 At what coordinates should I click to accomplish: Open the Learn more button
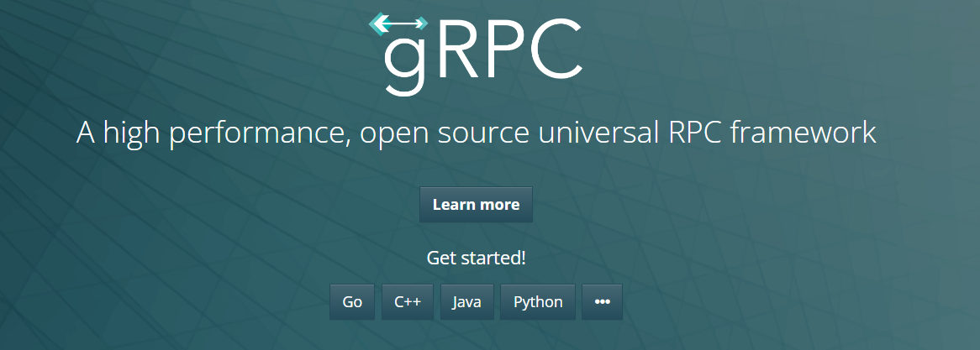click(x=477, y=205)
